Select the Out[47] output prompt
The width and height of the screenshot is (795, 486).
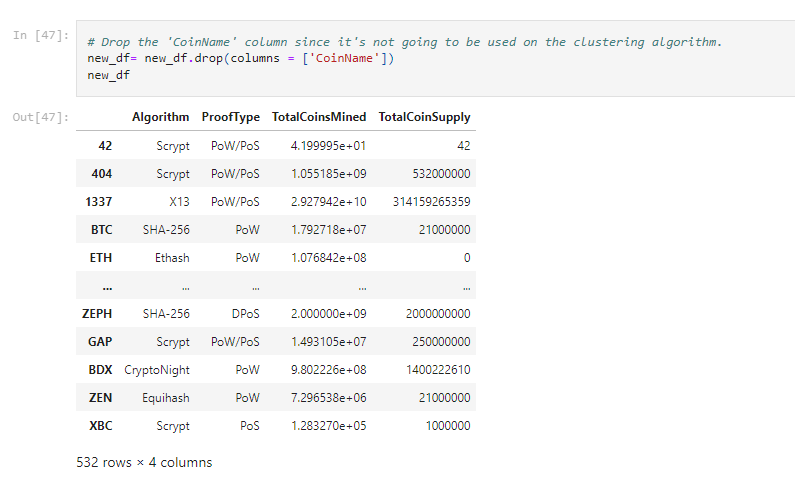(41, 117)
